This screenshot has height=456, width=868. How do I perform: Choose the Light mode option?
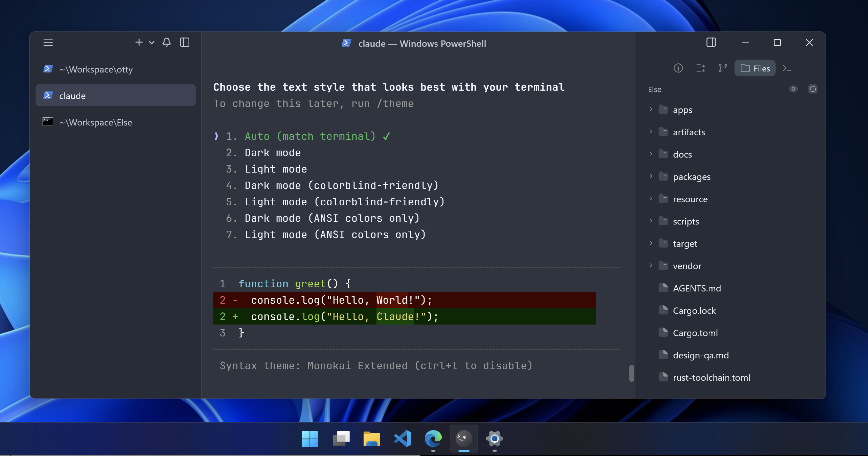[266, 169]
